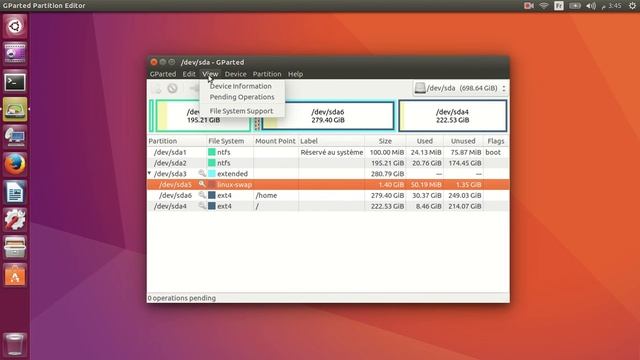640x360 pixels.
Task: Open the battery indicator menu
Action: [575, 6]
